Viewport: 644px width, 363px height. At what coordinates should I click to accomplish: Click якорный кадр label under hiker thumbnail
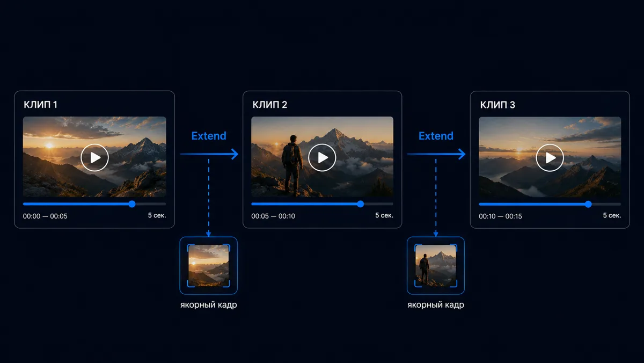[436, 305]
